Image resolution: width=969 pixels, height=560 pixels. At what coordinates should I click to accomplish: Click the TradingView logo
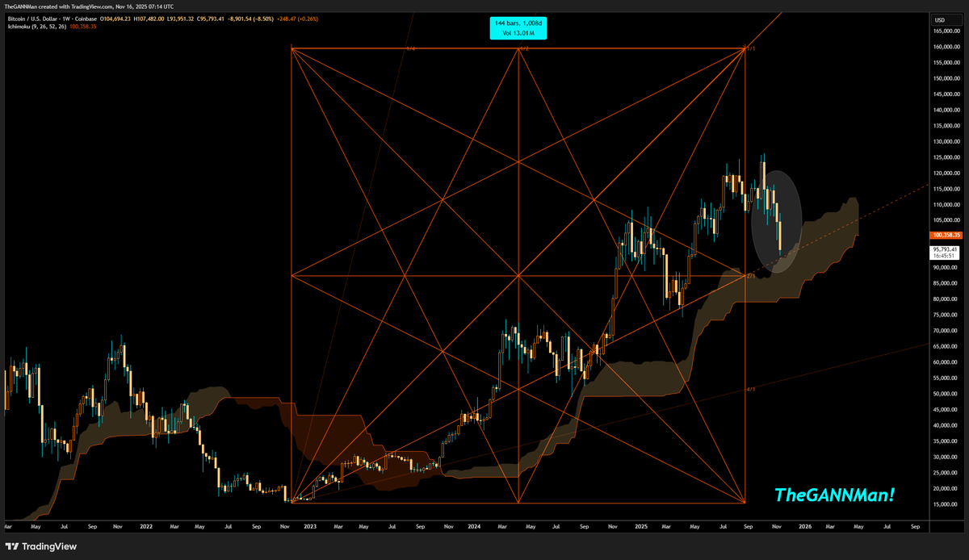pos(42,546)
